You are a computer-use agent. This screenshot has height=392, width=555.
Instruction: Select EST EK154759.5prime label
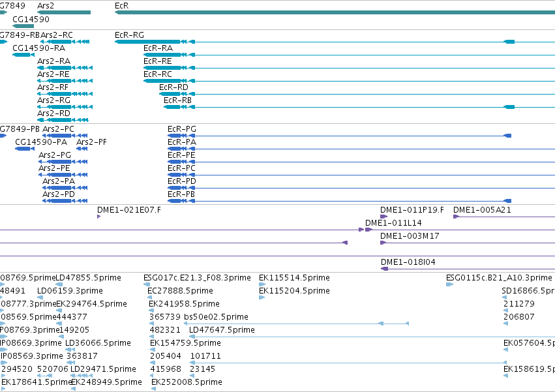coord(185,343)
